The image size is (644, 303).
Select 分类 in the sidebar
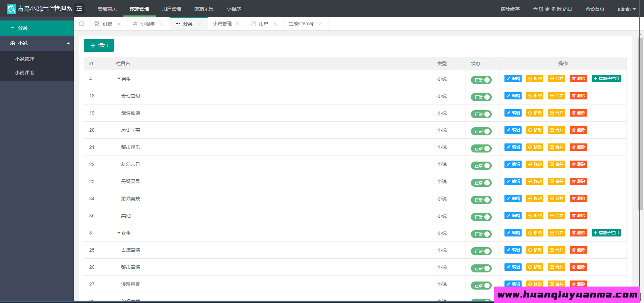[37, 28]
